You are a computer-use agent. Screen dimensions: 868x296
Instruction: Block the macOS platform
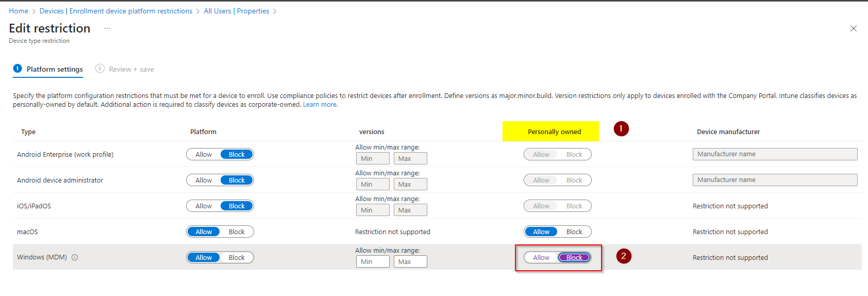[237, 232]
